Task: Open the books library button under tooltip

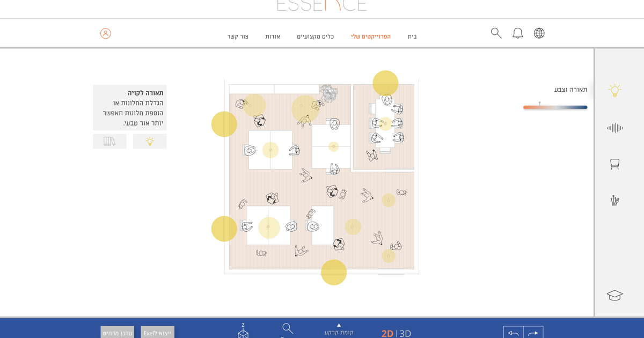Action: (x=109, y=141)
